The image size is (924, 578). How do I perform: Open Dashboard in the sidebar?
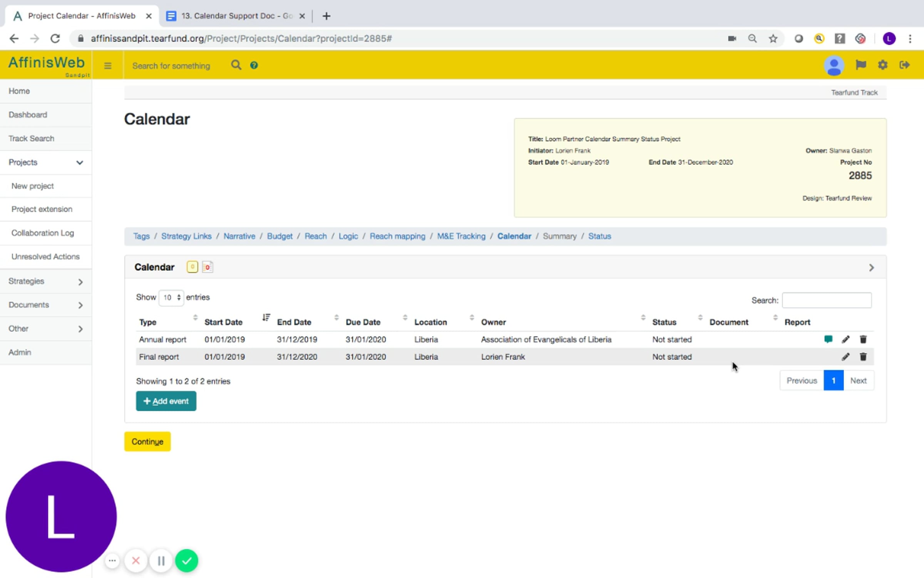click(46, 115)
